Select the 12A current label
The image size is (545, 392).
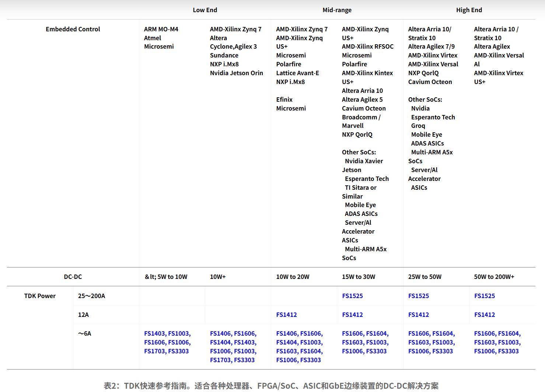(83, 315)
